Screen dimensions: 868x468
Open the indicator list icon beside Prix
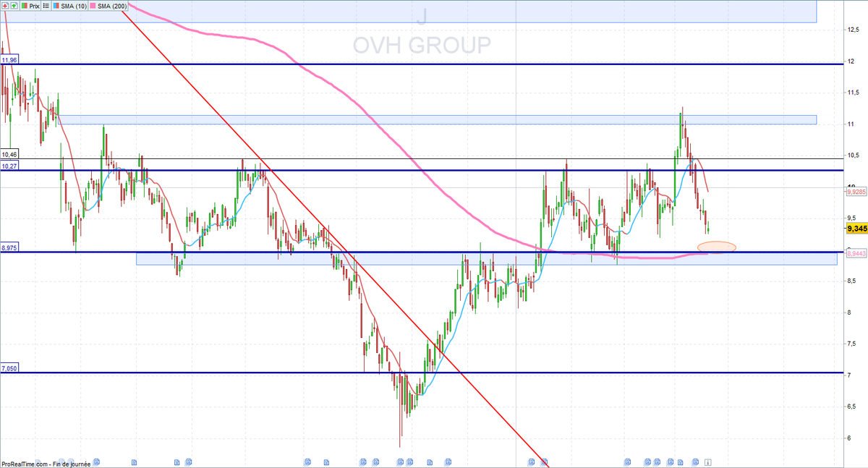47,5
